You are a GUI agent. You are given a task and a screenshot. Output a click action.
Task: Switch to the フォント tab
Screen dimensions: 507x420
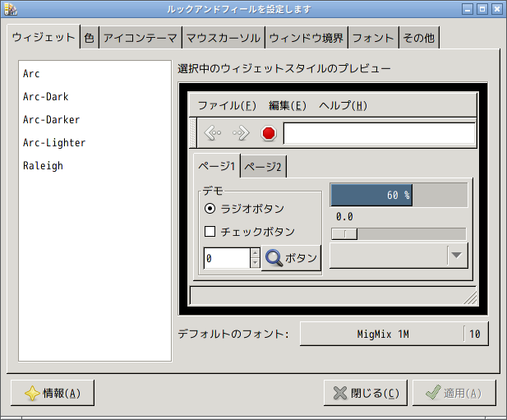pyautogui.click(x=373, y=38)
